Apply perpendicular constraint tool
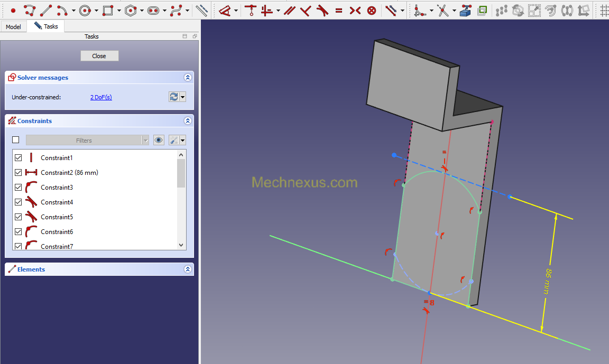This screenshot has width=609, height=364. coord(305,10)
